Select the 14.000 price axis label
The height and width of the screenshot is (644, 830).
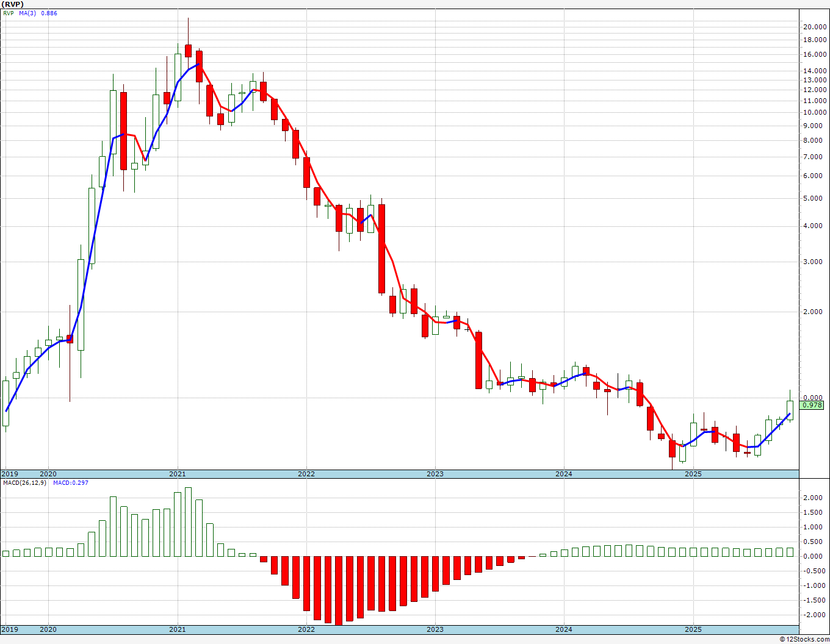click(x=815, y=71)
